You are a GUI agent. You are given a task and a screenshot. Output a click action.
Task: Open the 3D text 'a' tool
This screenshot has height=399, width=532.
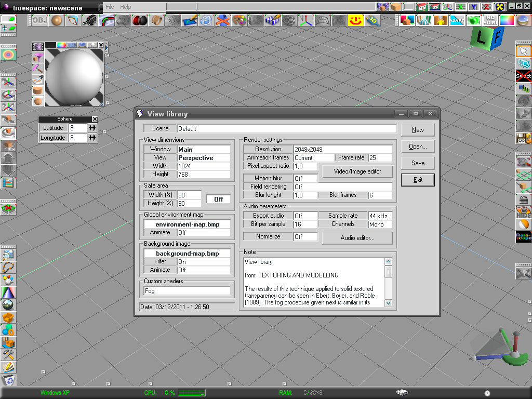pos(206,20)
